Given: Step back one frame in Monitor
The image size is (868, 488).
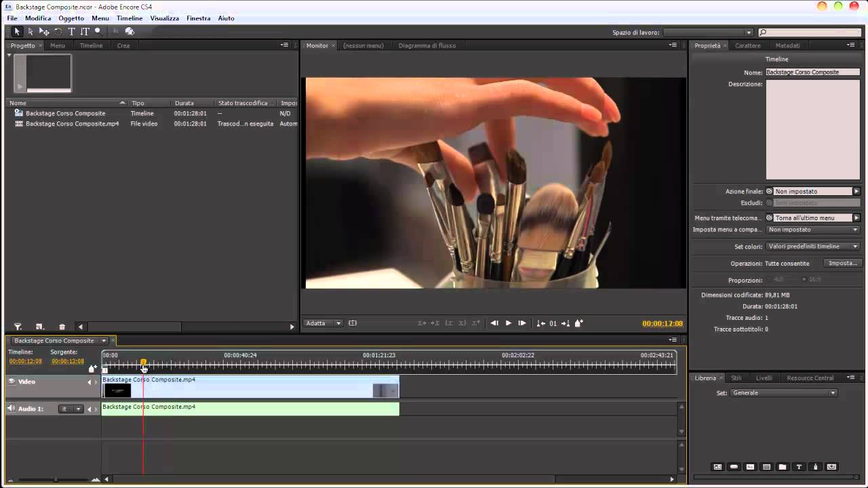Looking at the screenshot, I should coord(494,323).
